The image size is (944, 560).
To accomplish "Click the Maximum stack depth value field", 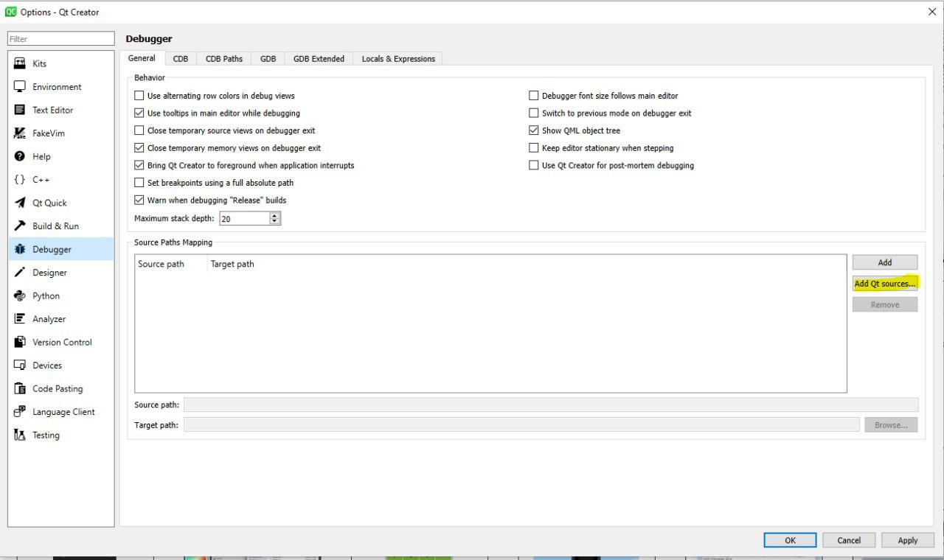I will (x=245, y=219).
